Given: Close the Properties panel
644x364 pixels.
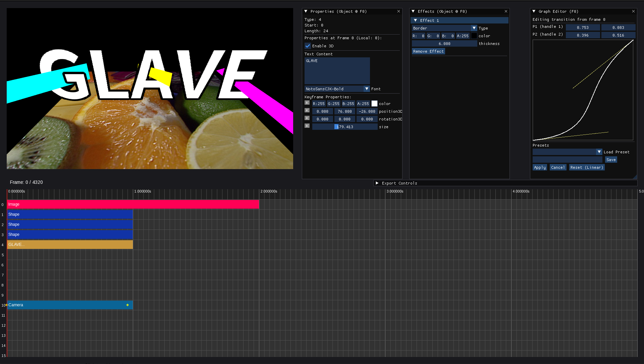Looking at the screenshot, I should click(398, 11).
